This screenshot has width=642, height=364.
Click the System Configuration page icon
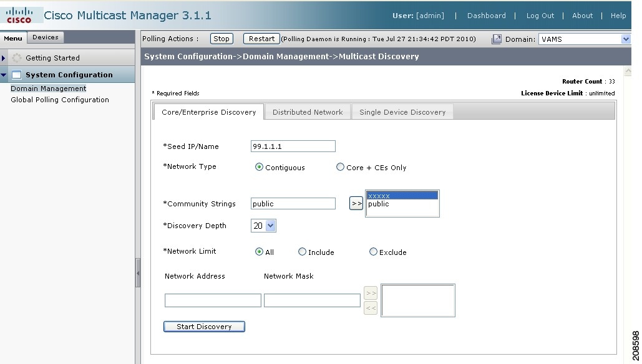coord(16,75)
